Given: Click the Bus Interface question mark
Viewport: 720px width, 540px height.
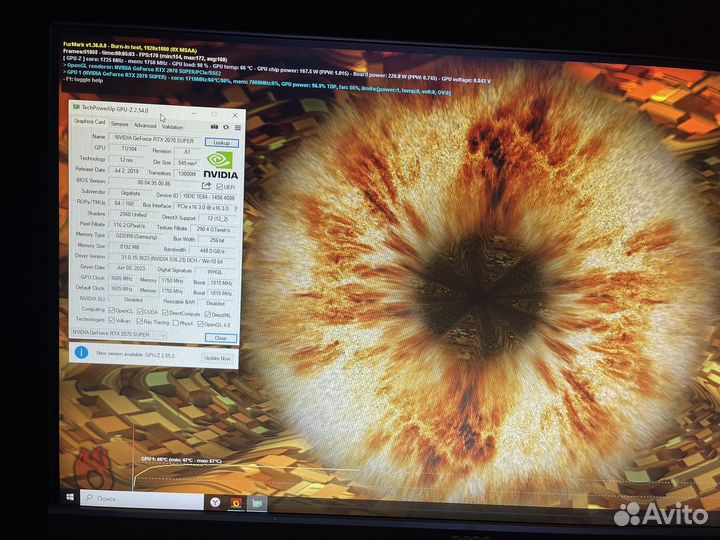Looking at the screenshot, I should pyautogui.click(x=236, y=208).
